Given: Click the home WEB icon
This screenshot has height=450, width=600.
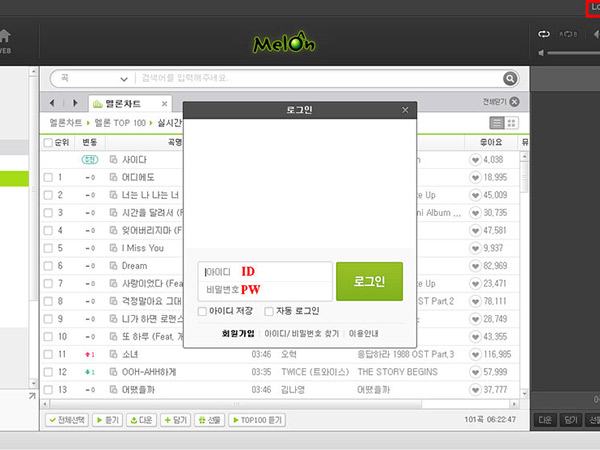Looking at the screenshot, I should point(5,41).
